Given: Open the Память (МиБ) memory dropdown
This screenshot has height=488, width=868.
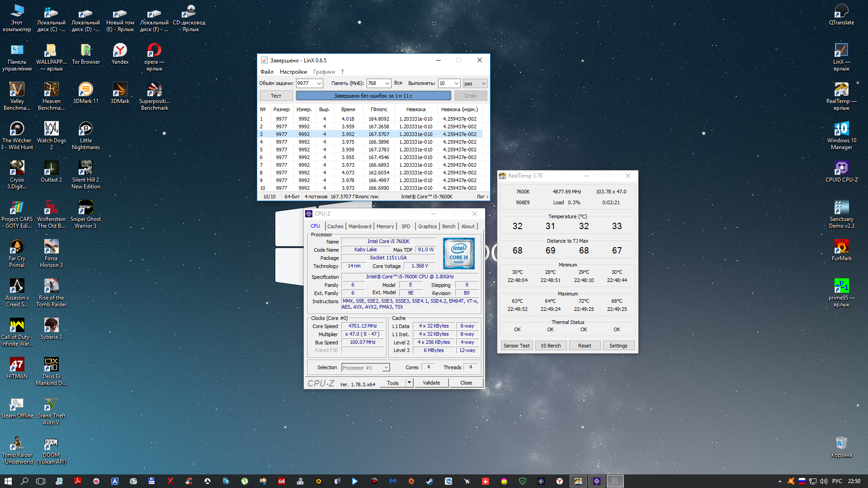Looking at the screenshot, I should tap(387, 84).
